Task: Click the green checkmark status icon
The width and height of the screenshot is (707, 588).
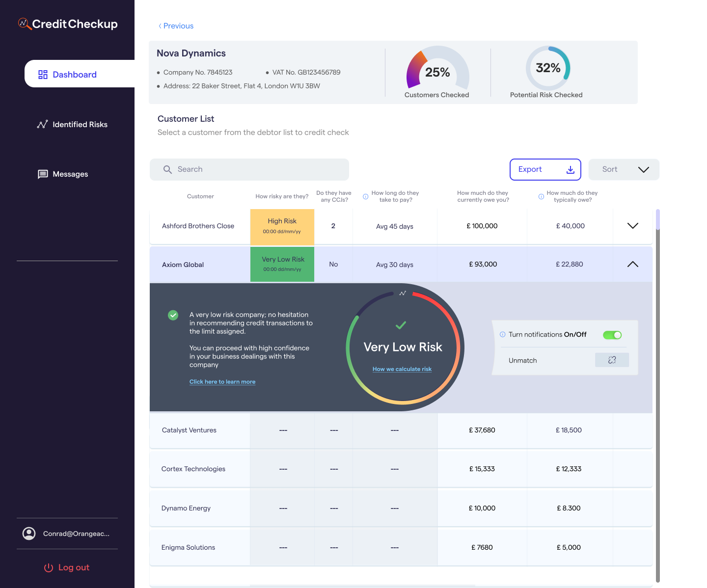Action: pyautogui.click(x=173, y=315)
